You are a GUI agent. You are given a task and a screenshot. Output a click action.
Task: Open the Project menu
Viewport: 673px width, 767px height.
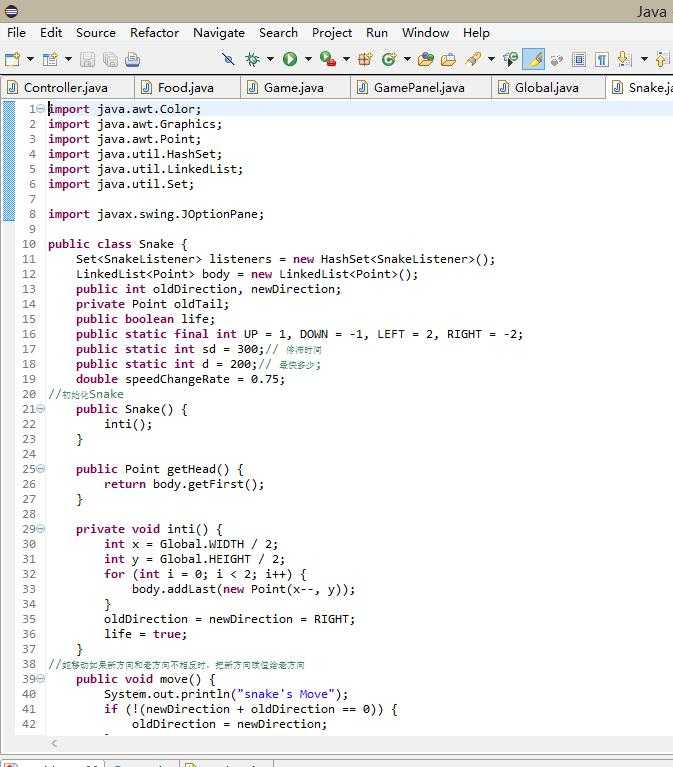[x=332, y=33]
